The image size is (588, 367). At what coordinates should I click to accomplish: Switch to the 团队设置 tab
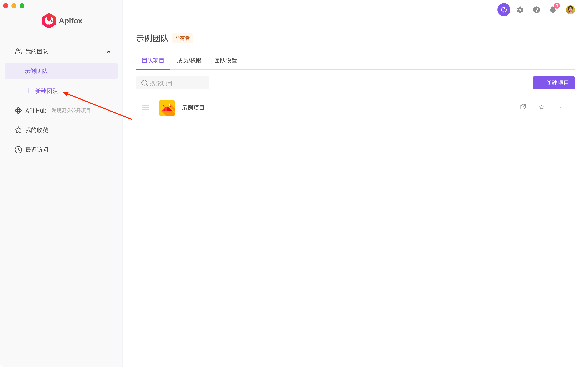(225, 60)
